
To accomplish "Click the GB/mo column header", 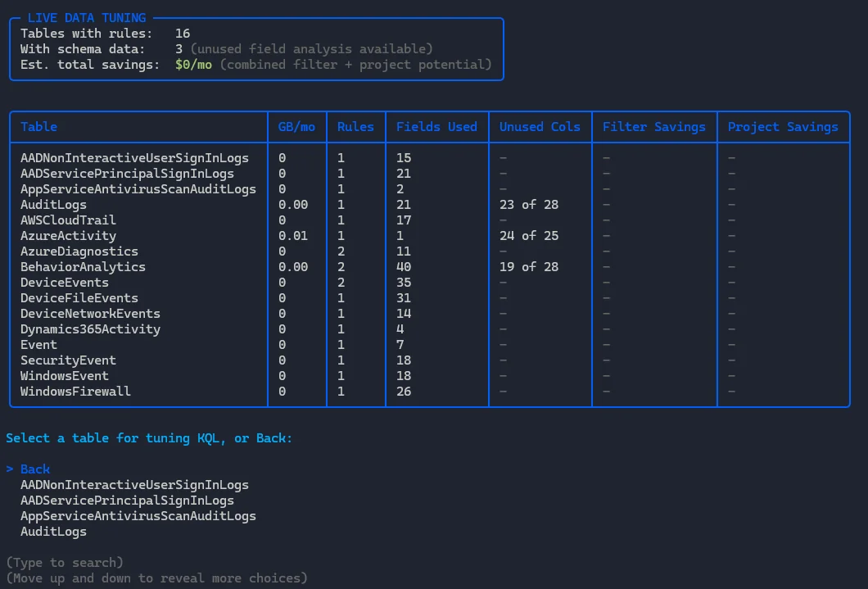I will coord(296,127).
